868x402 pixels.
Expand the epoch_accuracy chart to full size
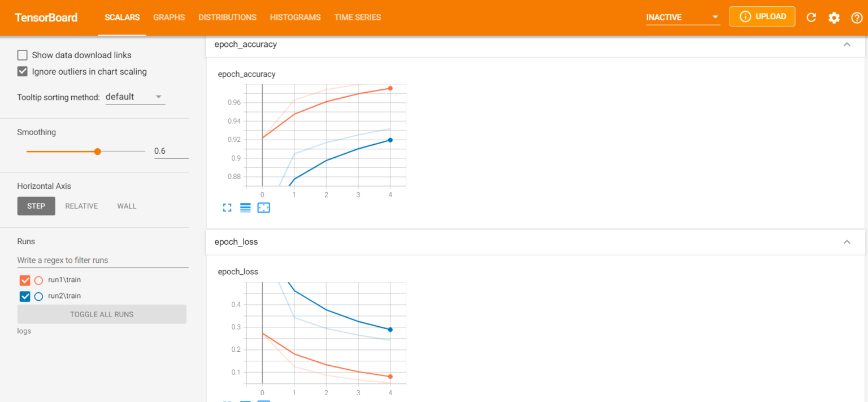tap(227, 208)
